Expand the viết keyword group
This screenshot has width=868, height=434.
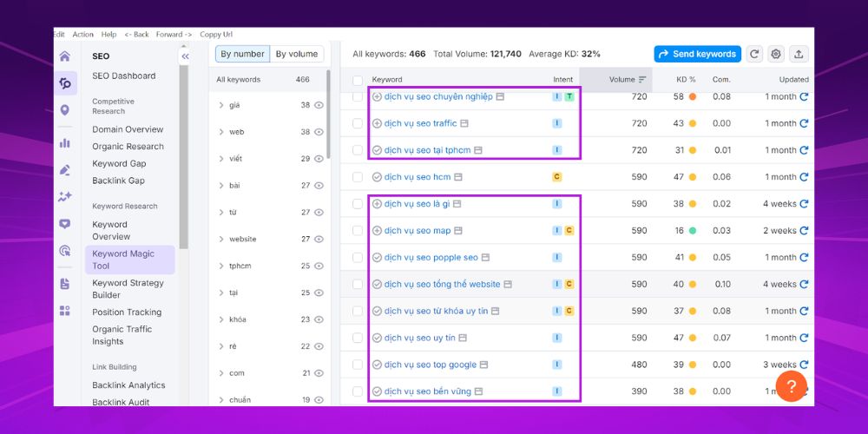(x=221, y=158)
